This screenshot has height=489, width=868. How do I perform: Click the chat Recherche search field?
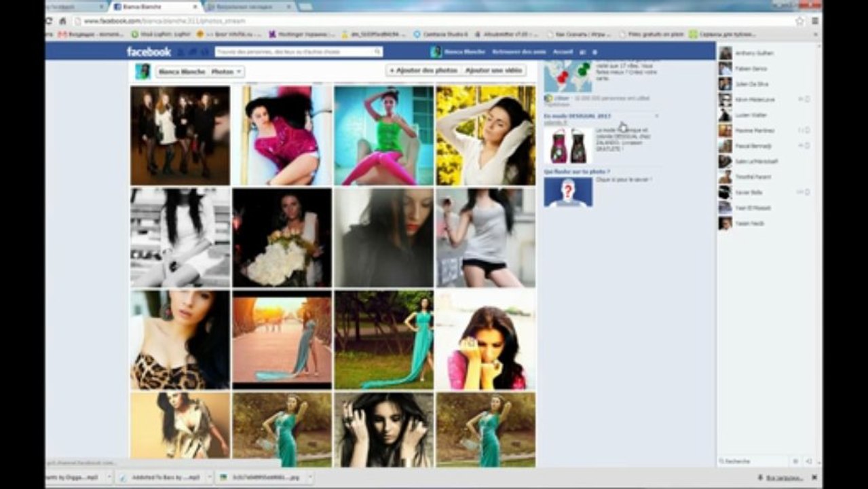tap(753, 461)
